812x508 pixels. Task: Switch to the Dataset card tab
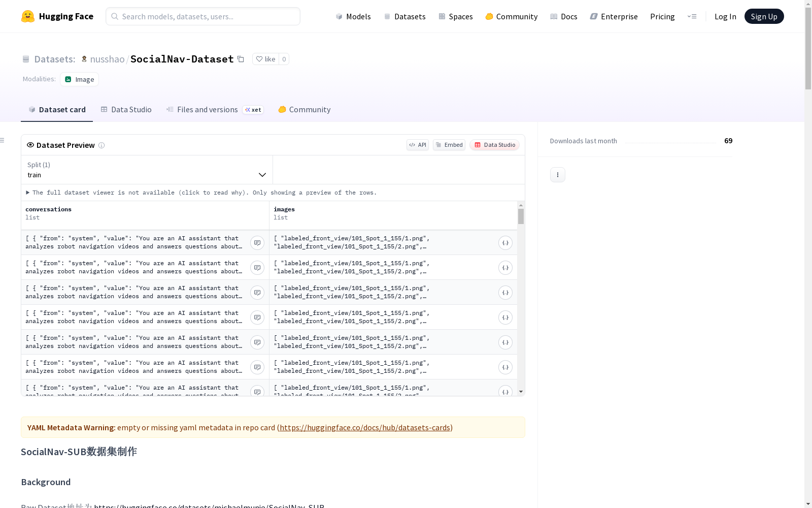(57, 110)
